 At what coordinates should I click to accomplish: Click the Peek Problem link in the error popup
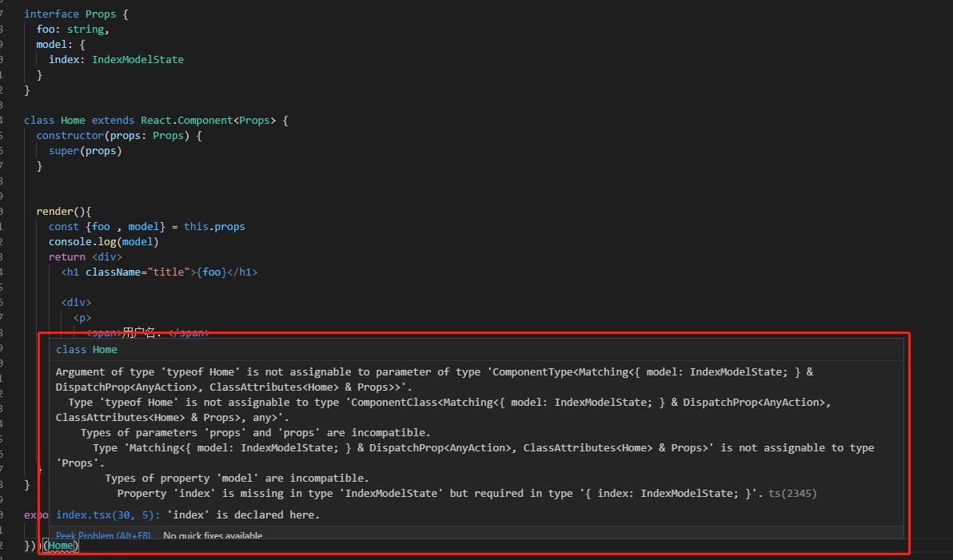coord(102,535)
